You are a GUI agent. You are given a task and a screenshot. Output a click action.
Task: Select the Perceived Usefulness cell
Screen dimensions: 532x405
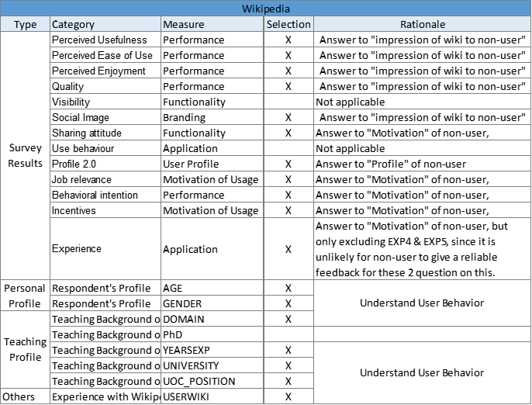point(105,40)
